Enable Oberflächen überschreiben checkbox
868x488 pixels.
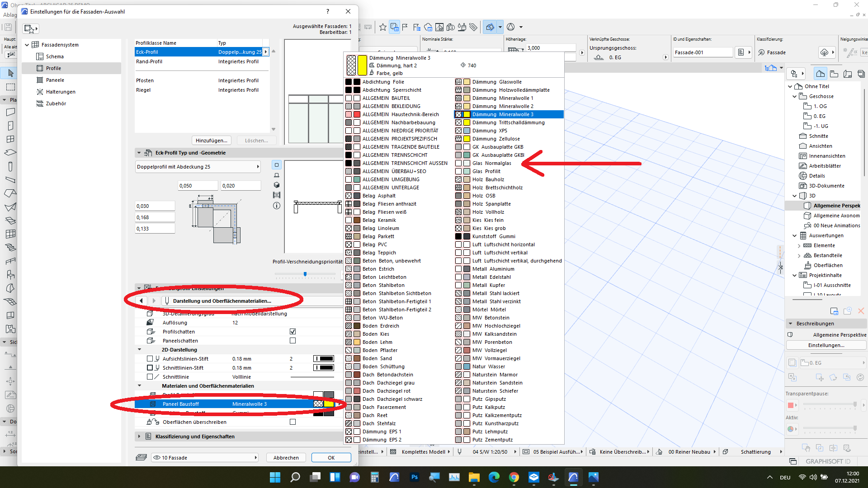[x=292, y=422]
